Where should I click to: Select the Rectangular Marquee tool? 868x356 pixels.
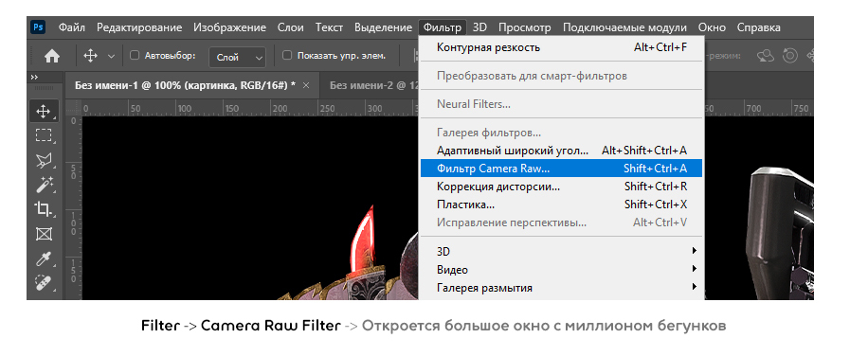pos(44,136)
